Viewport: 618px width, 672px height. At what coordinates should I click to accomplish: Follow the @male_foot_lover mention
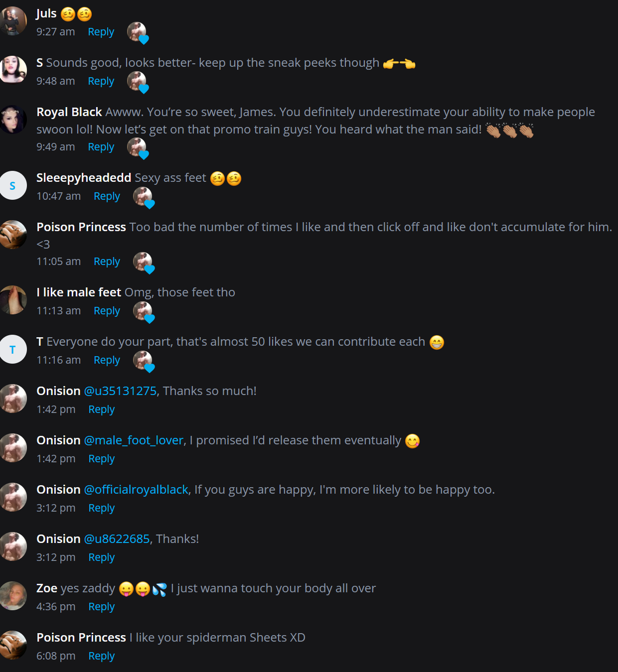134,440
